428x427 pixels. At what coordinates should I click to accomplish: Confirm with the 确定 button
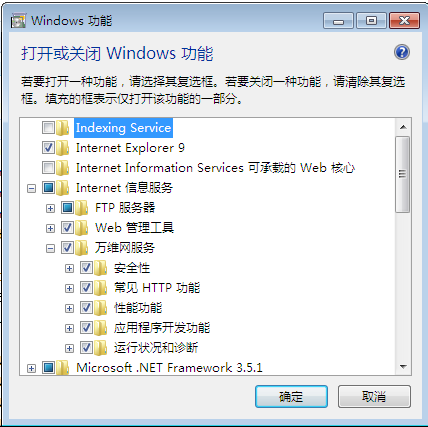tap(291, 397)
